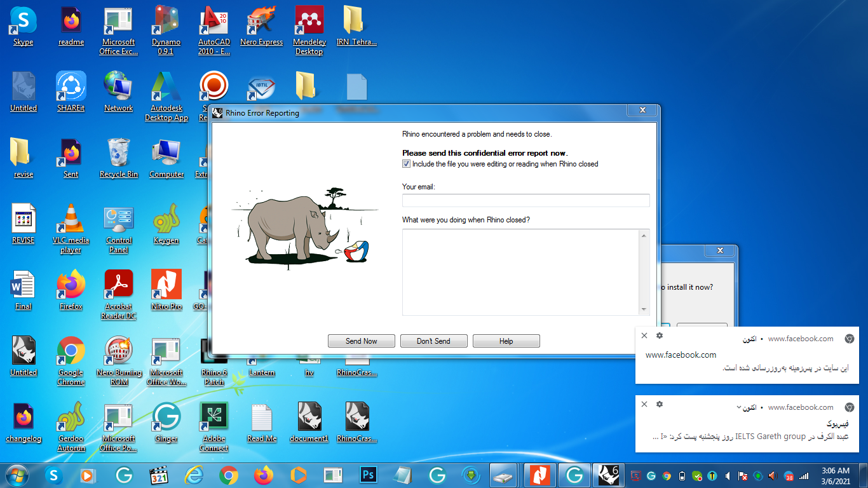This screenshot has height=488, width=868.
Task: Select the document1 Rhino file icon
Action: pyautogui.click(x=309, y=422)
